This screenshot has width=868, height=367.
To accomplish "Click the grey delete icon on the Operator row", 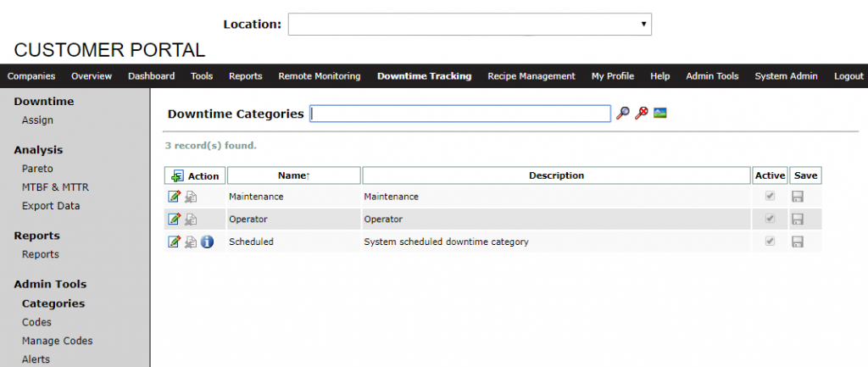I will [x=191, y=220].
